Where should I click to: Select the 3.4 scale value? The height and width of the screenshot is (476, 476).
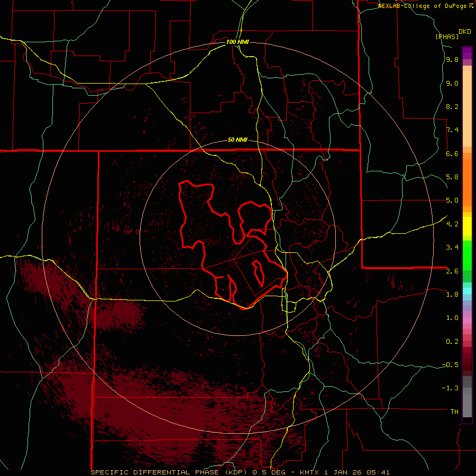point(452,248)
